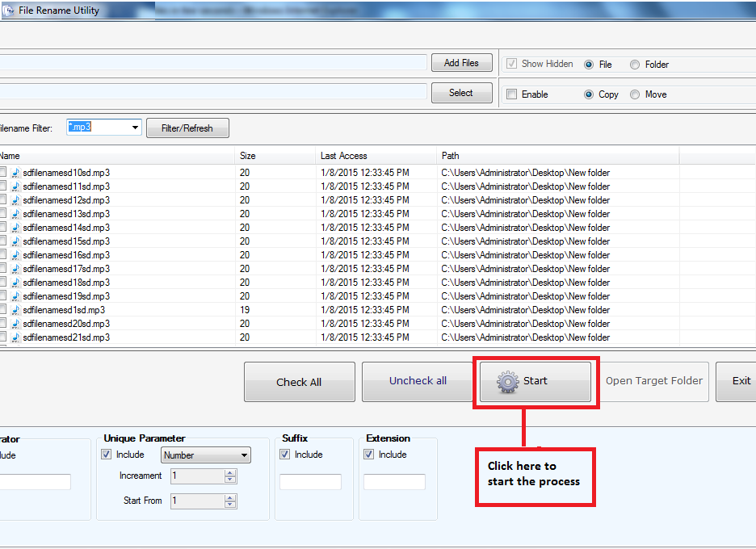Screen dimensions: 756x549
Task: Click the source files path field
Action: tap(213, 63)
